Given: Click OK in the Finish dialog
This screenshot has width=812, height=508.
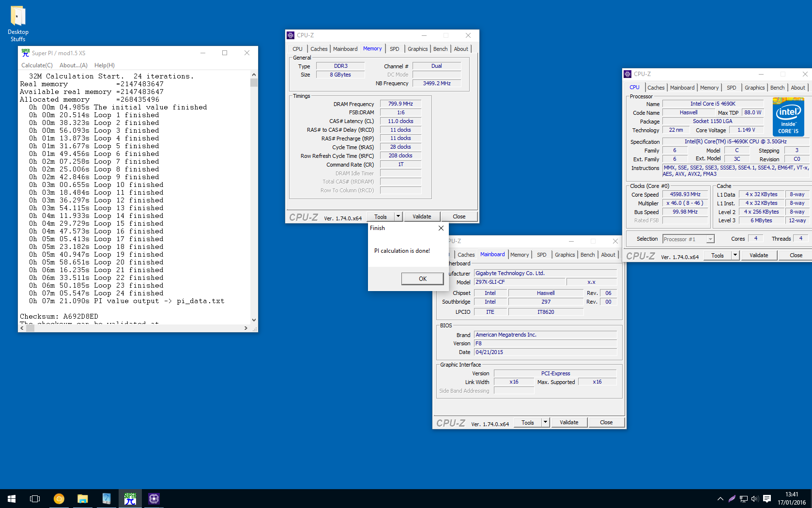Looking at the screenshot, I should [x=422, y=278].
